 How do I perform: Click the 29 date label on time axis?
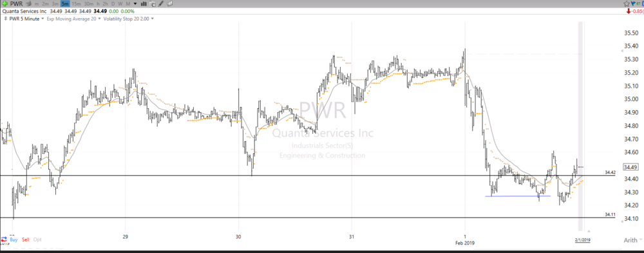coord(126,236)
